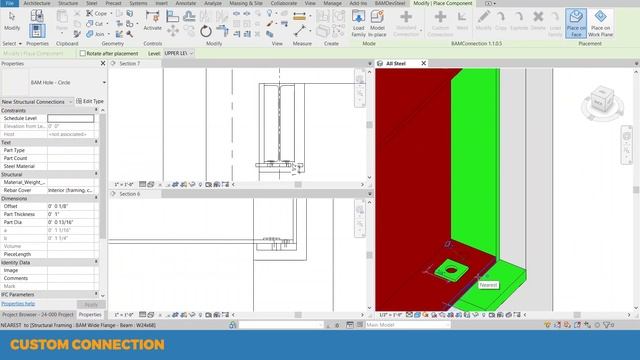
Task: Select the Modify arrow tool
Action: [x=12, y=20]
